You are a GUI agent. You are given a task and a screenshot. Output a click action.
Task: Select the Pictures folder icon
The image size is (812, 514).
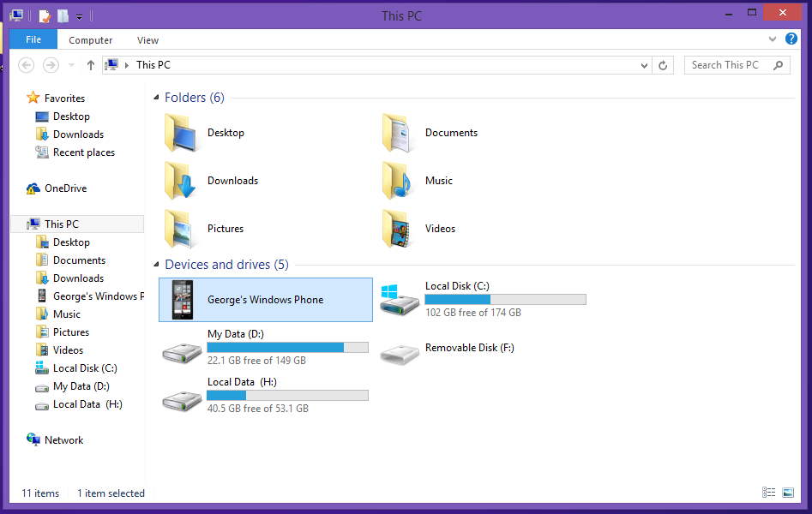pos(180,229)
